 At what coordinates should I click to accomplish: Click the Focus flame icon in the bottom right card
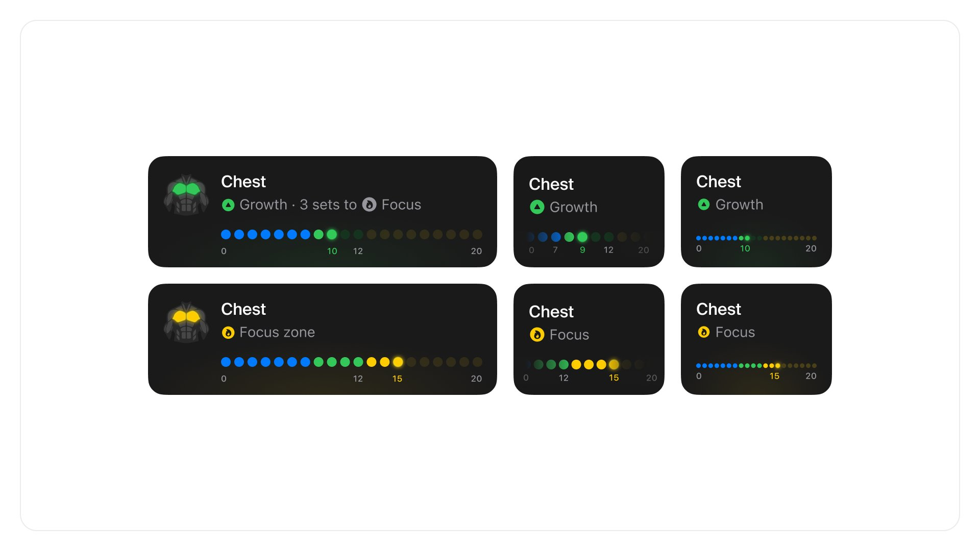[x=704, y=332]
